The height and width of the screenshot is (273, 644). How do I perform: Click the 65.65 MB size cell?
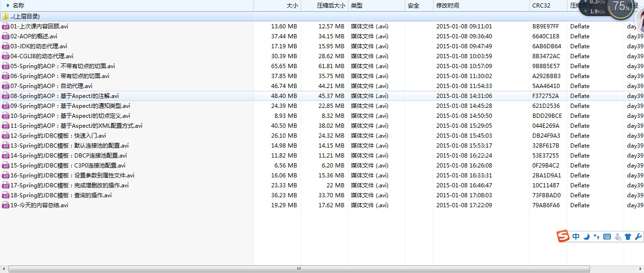(x=284, y=66)
